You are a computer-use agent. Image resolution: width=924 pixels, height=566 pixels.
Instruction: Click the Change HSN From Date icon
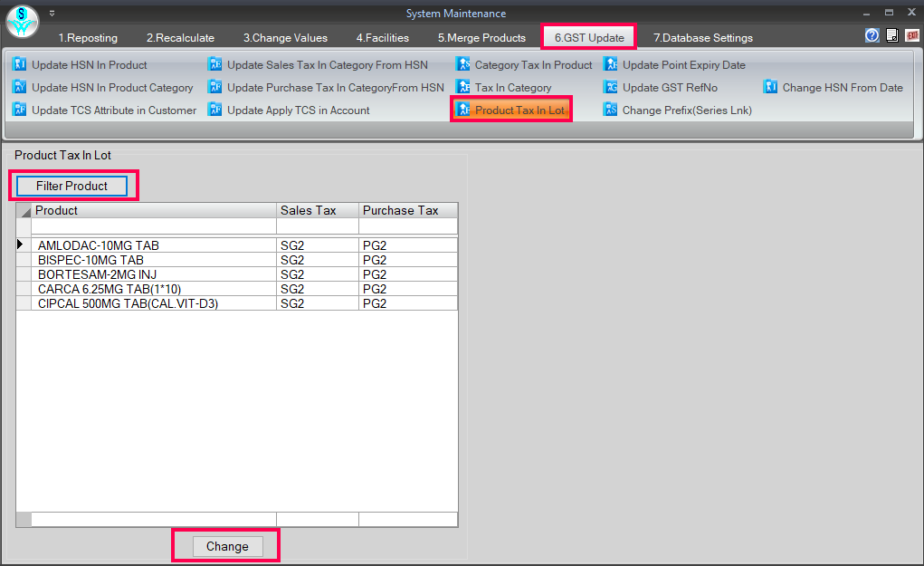coord(770,87)
